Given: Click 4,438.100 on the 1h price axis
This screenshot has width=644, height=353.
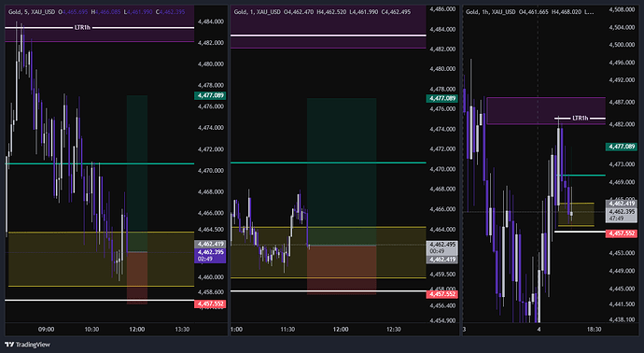Looking at the screenshot, I should [x=622, y=319].
